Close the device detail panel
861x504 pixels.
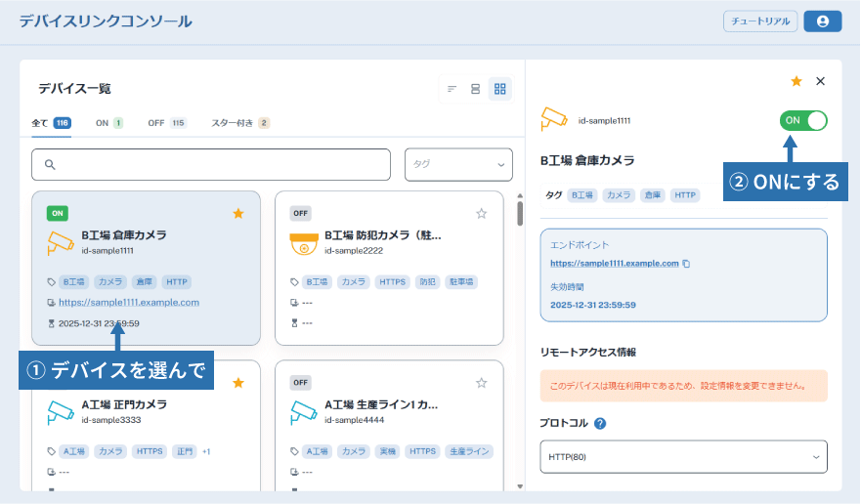(x=820, y=82)
